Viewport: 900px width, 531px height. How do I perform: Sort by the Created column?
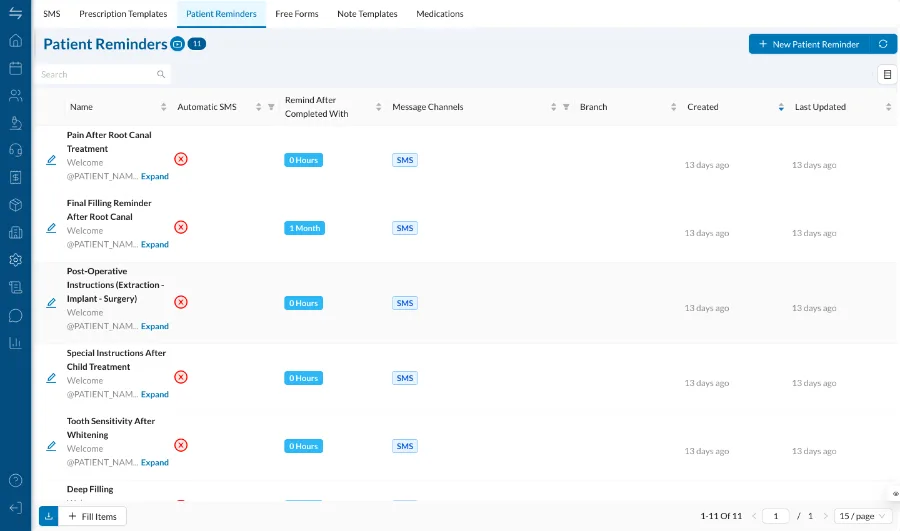pyautogui.click(x=781, y=107)
